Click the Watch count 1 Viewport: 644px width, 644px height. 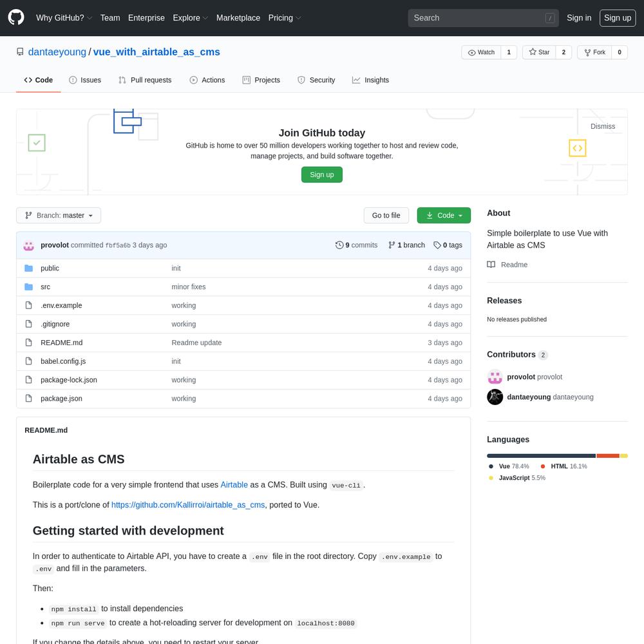(509, 52)
